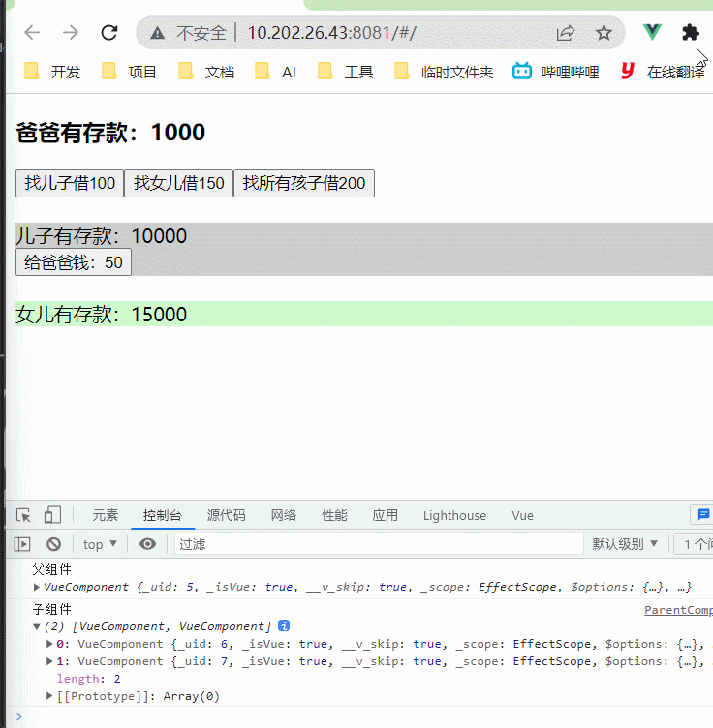713x728 pixels.
Task: Click the 女儿有存款: 15000 text
Action: (x=101, y=315)
